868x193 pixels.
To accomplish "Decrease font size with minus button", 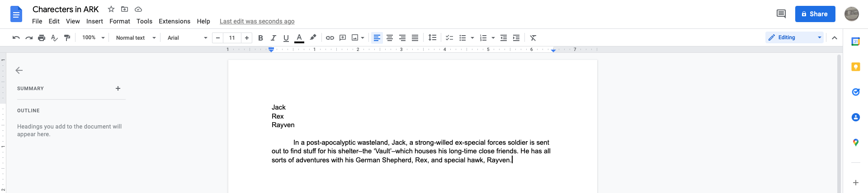I will click(218, 38).
